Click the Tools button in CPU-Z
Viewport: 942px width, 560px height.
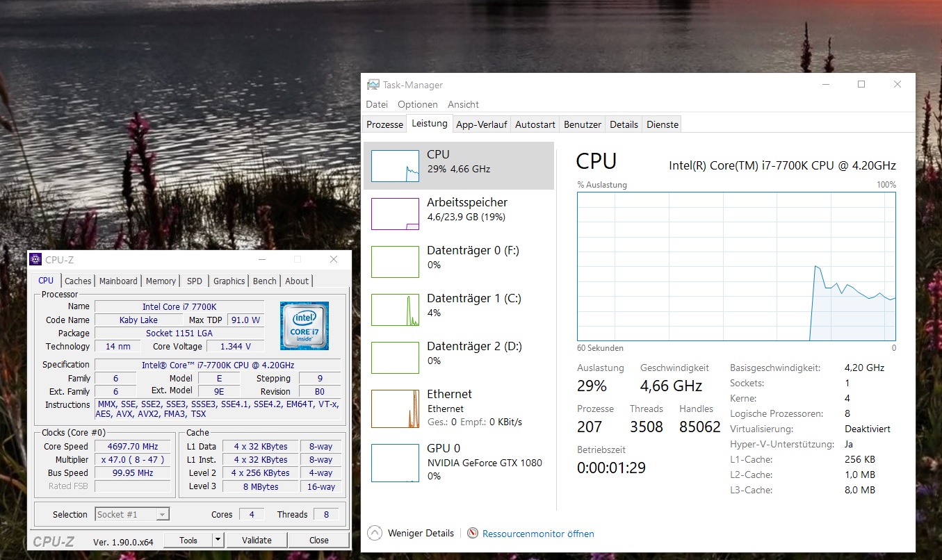pos(188,540)
